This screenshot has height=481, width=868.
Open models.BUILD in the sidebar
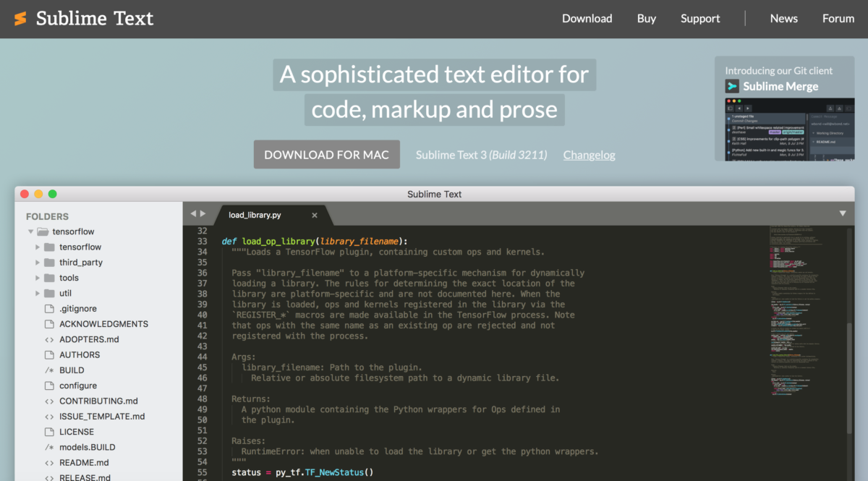88,447
